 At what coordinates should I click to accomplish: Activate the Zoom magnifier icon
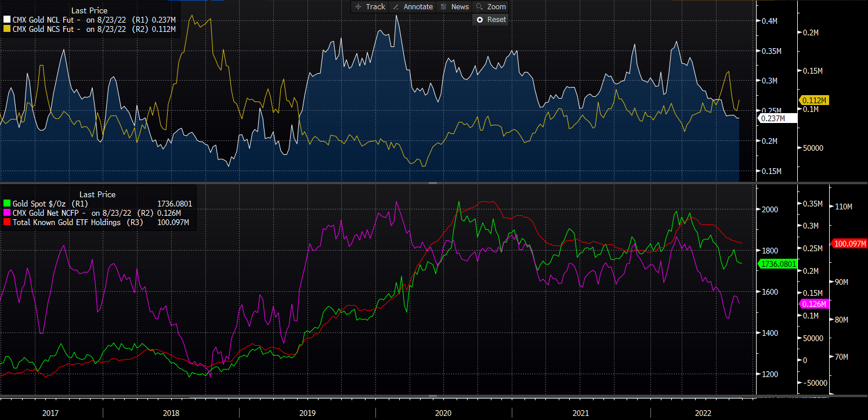(x=480, y=7)
